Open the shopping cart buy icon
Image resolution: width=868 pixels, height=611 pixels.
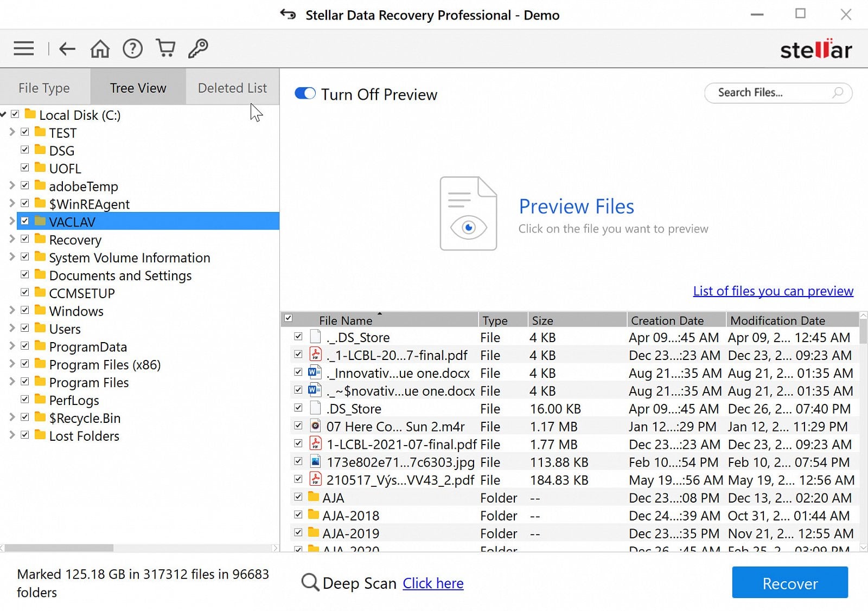coord(165,48)
